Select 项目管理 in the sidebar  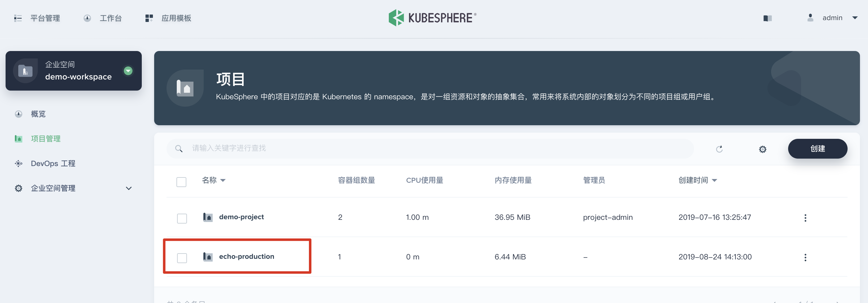46,139
